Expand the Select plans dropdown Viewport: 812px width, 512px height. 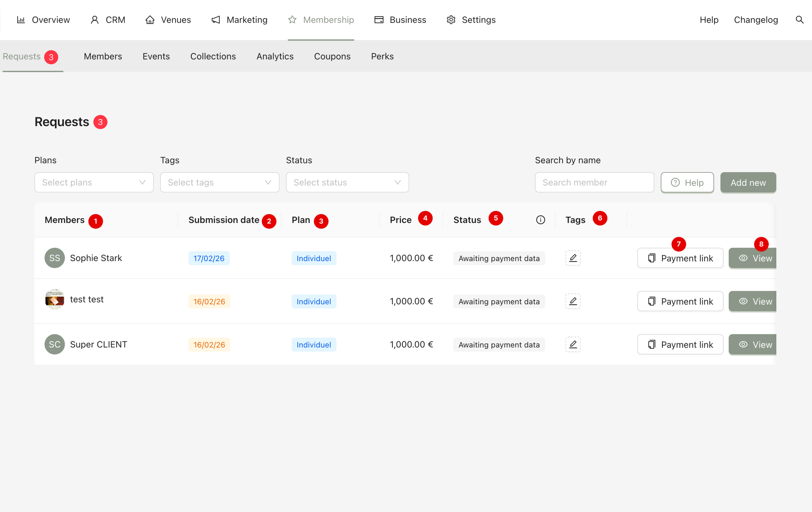click(94, 182)
